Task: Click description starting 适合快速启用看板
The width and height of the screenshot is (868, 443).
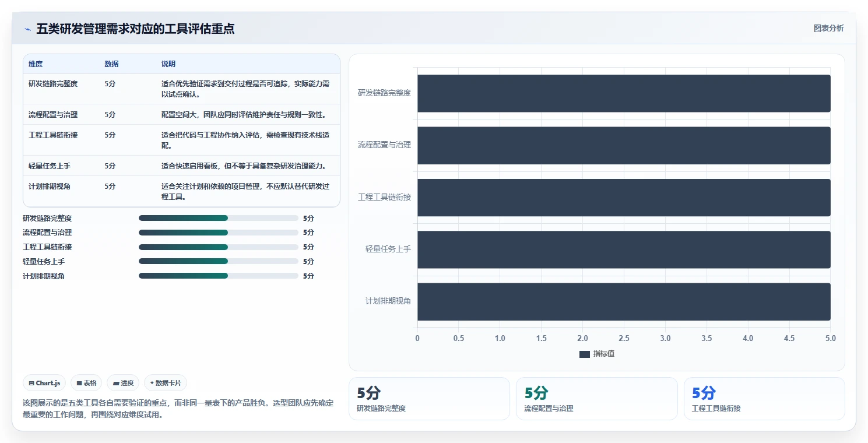Action: (x=244, y=166)
